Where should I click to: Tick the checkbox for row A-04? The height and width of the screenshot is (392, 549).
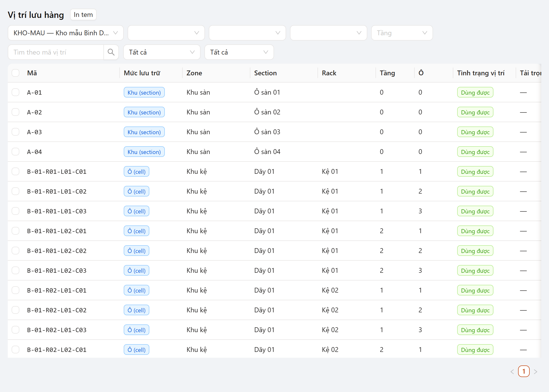tap(15, 152)
